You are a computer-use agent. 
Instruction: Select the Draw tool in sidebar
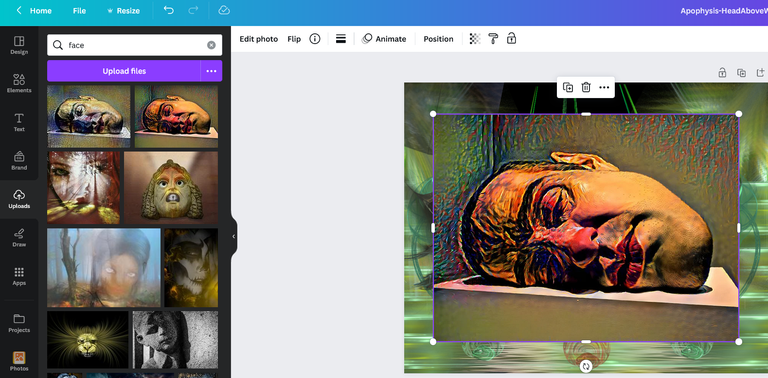(19, 237)
